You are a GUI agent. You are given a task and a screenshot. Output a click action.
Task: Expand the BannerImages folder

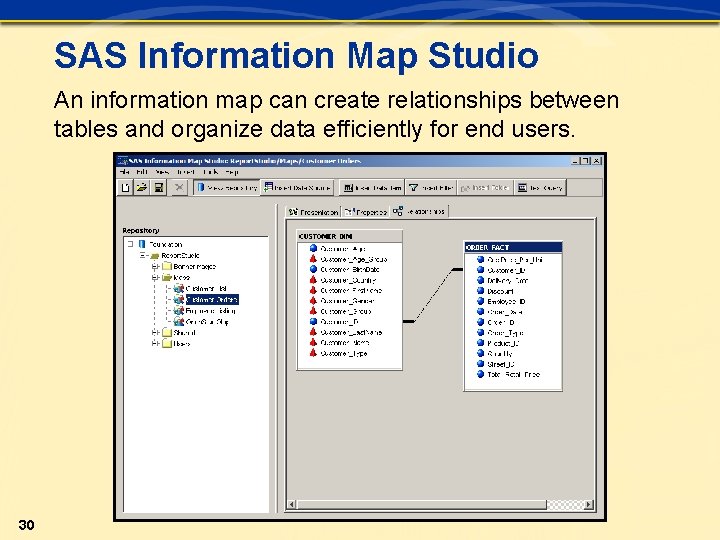155,266
